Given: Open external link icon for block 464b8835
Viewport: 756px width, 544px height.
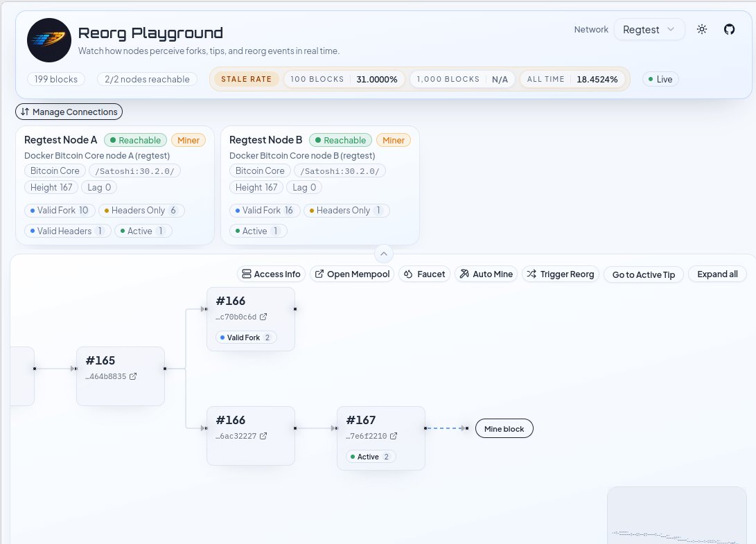Looking at the screenshot, I should coord(133,376).
